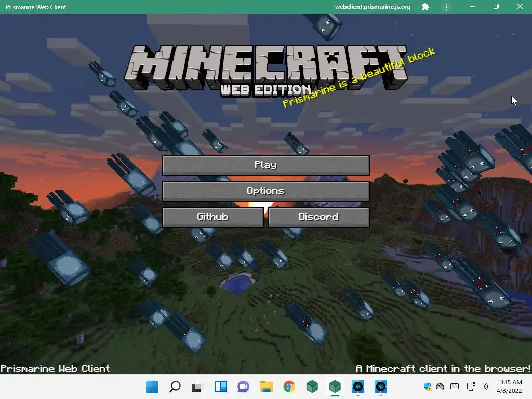Screen dimensions: 532x399
Task: Click the extensions puzzle icon in title bar
Action: [x=425, y=7]
